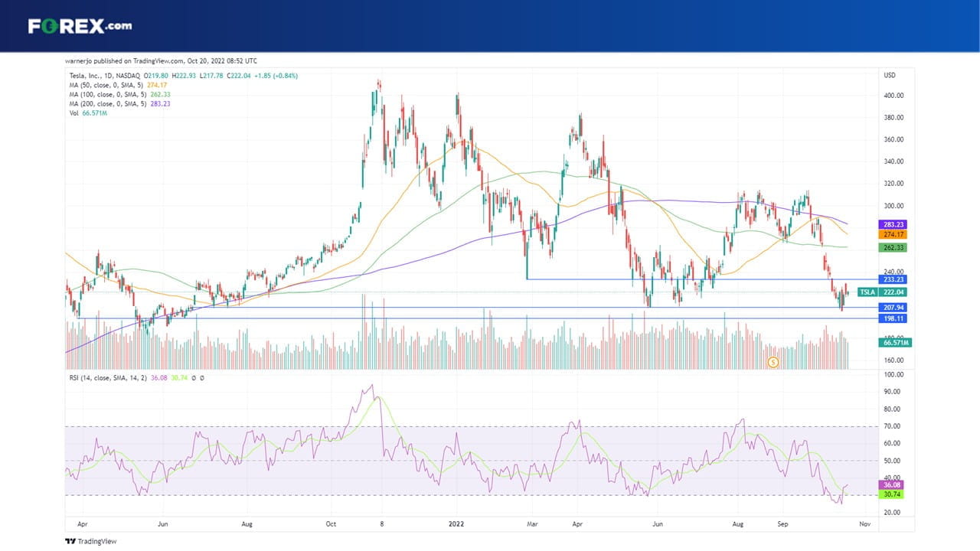The image size is (980, 551).
Task: Click the 66.571M volume axis label
Action: pos(893,343)
